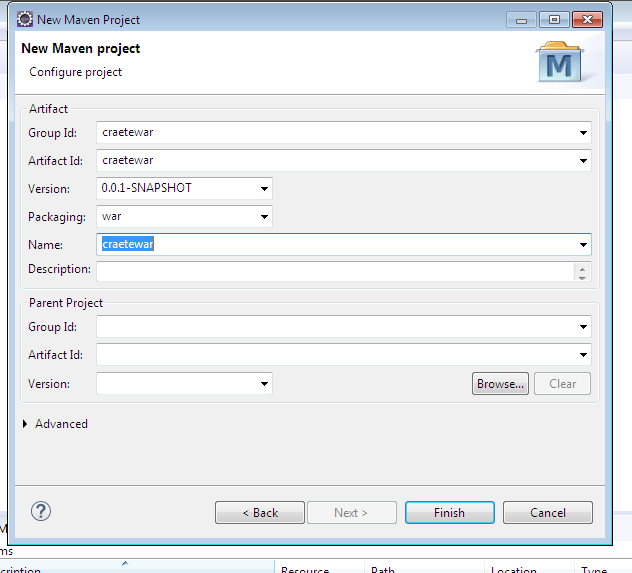Click the Browse... button

tap(499, 384)
